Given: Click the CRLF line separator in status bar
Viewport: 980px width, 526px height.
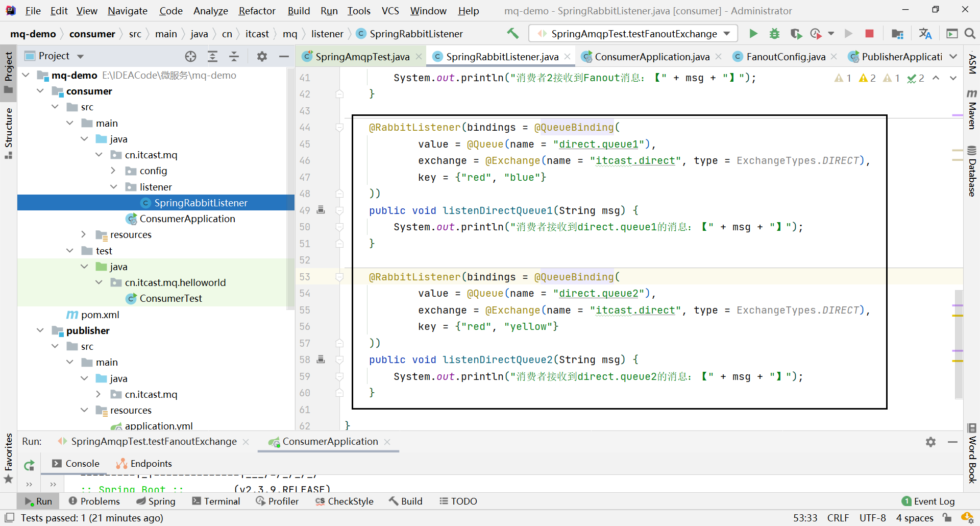Looking at the screenshot, I should pos(838,518).
